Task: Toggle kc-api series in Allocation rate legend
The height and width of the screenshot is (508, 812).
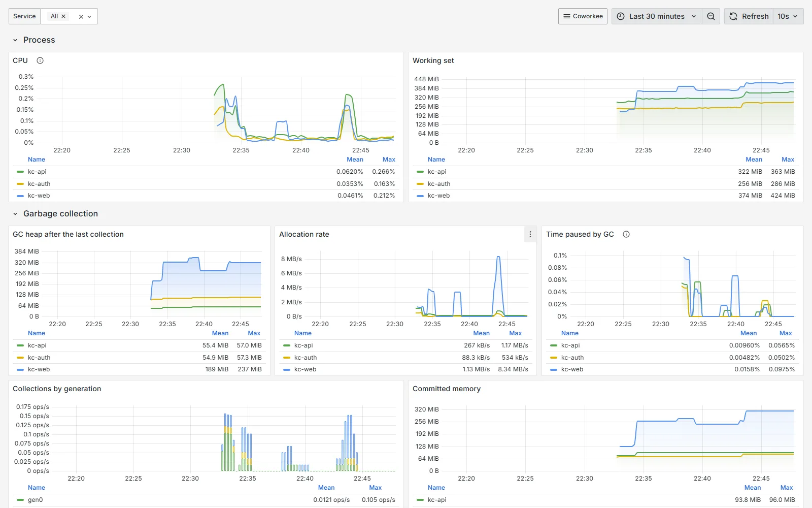Action: pos(303,345)
